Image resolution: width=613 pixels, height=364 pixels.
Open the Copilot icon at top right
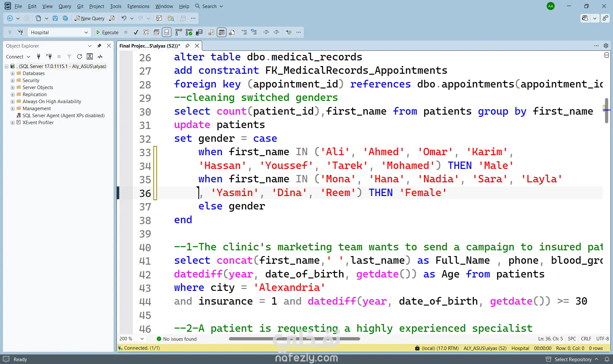pyautogui.click(x=585, y=18)
